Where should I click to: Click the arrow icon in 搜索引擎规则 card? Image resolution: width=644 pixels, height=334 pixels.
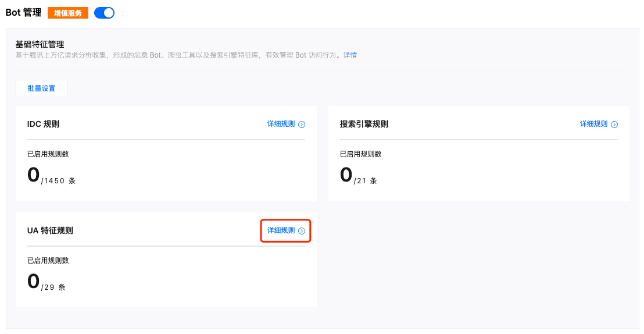coord(614,125)
